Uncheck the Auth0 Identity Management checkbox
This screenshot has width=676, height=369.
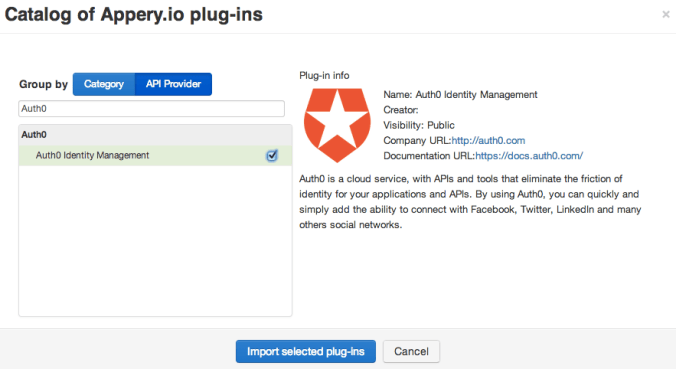pos(272,156)
